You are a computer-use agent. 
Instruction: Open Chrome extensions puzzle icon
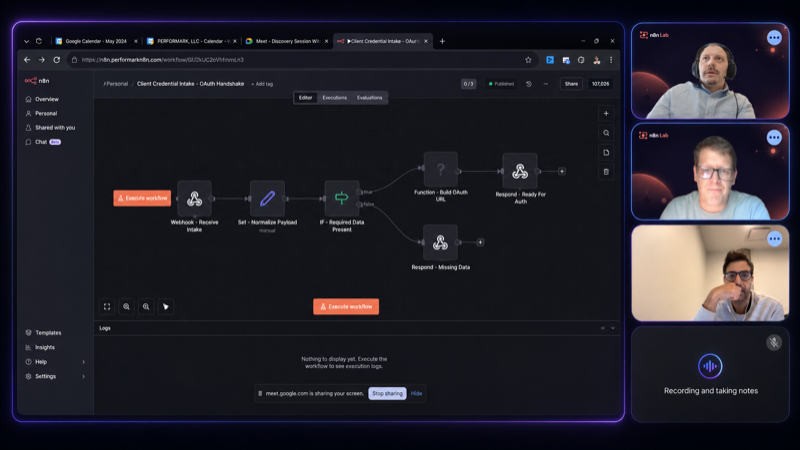(581, 60)
